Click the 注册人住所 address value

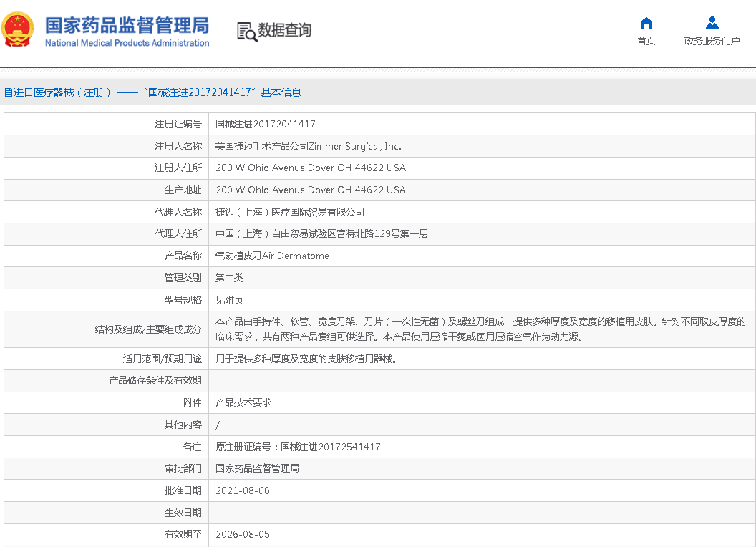tap(311, 168)
